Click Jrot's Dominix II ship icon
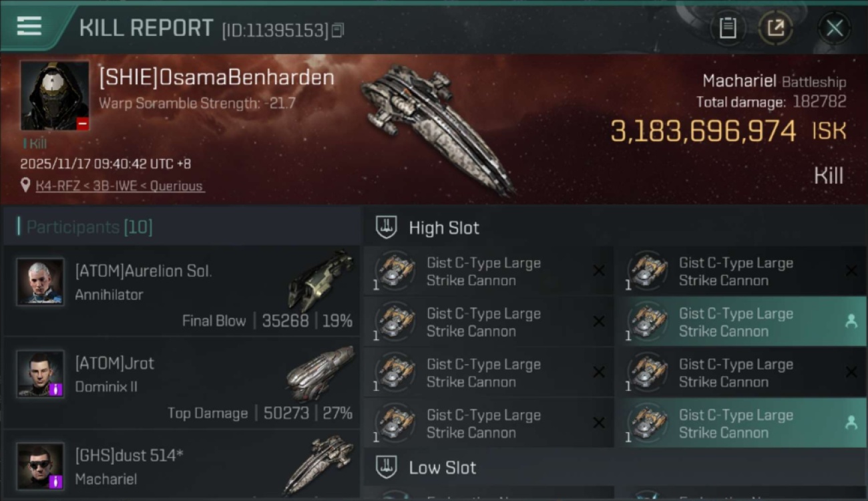This screenshot has height=501, width=868. coord(320,373)
